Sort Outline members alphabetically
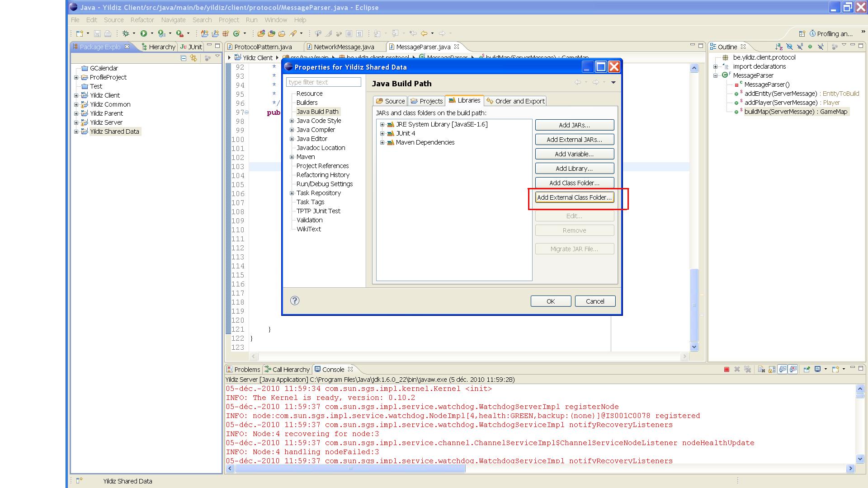This screenshot has width=868, height=488. [x=778, y=47]
